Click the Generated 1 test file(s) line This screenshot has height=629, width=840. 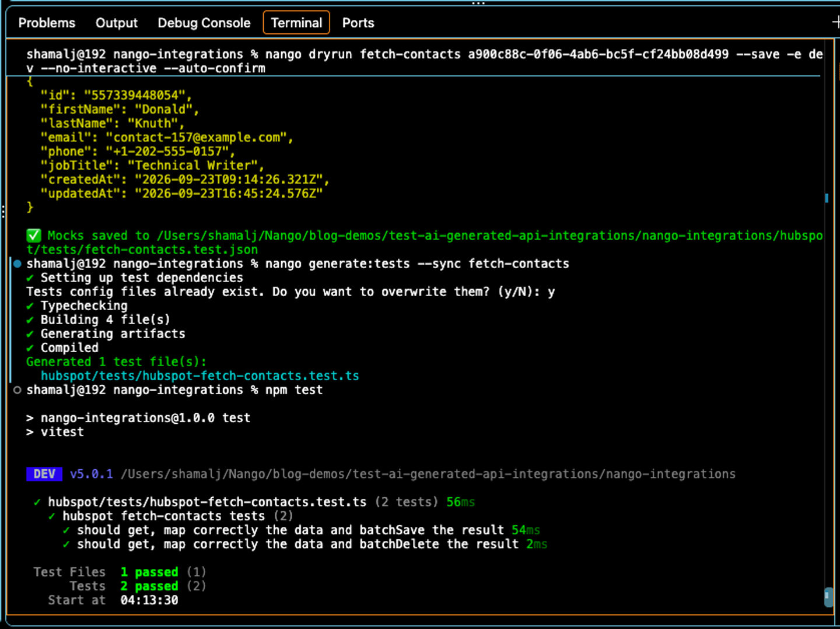[x=116, y=362]
